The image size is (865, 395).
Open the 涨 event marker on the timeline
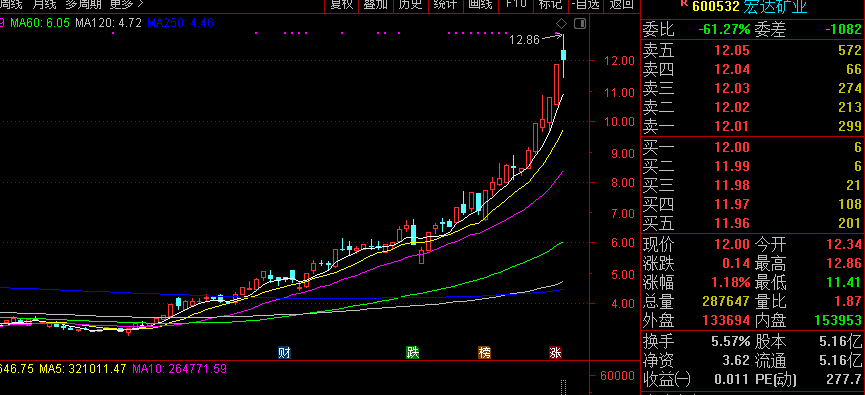click(x=555, y=353)
